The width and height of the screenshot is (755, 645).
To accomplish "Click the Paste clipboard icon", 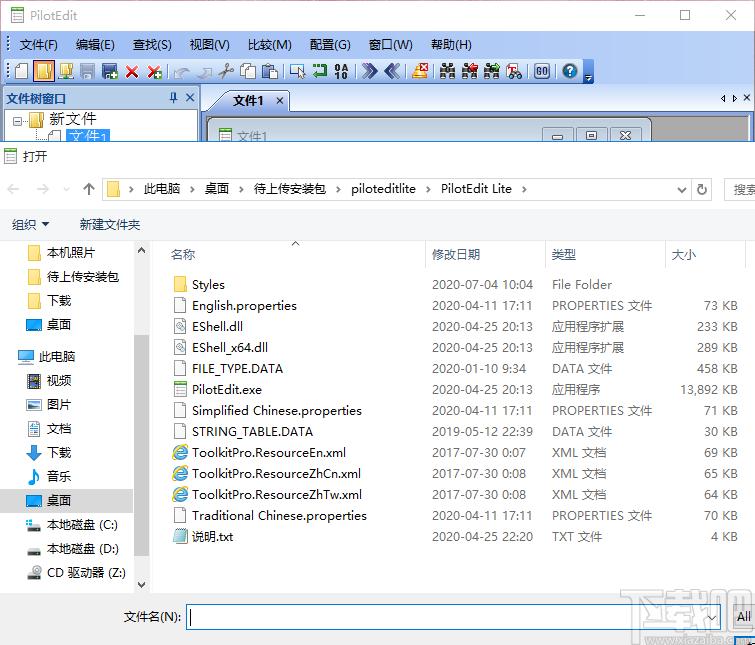I will 270,71.
